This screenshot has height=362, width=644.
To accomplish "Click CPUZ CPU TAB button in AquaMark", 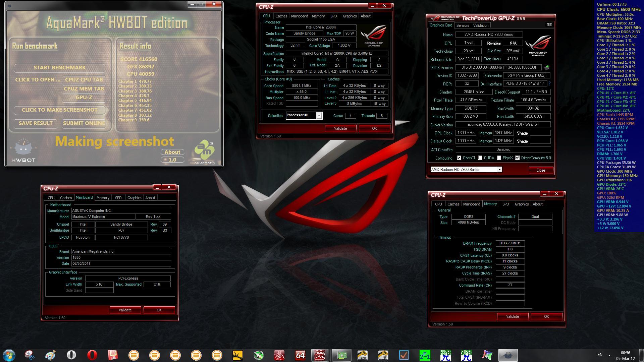I will pyautogui.click(x=84, y=80).
